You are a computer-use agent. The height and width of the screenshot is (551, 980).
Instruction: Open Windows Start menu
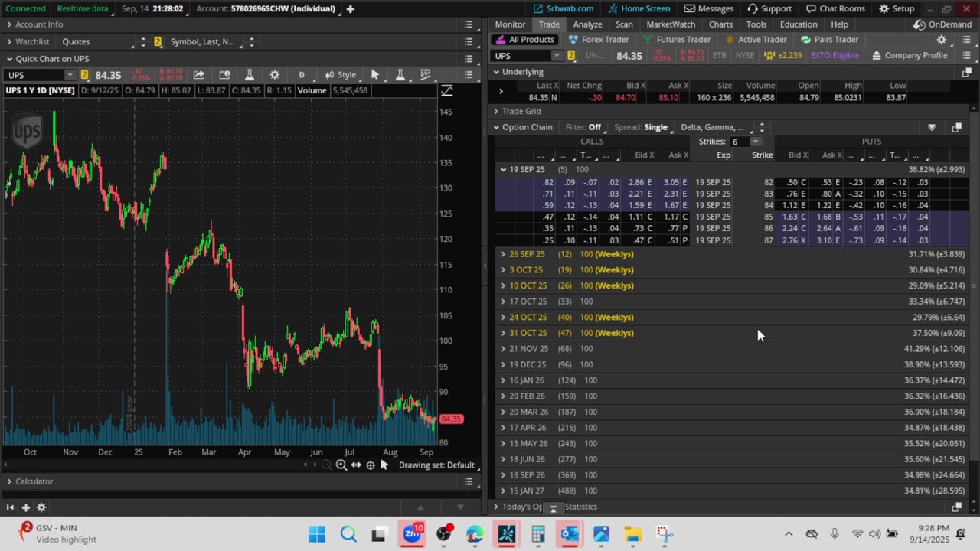(x=316, y=534)
